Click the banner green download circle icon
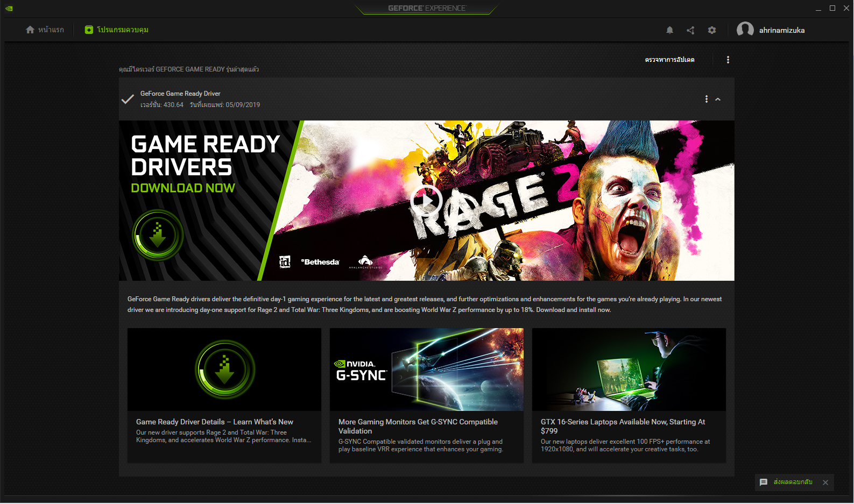The height and width of the screenshot is (504, 854). click(x=158, y=235)
